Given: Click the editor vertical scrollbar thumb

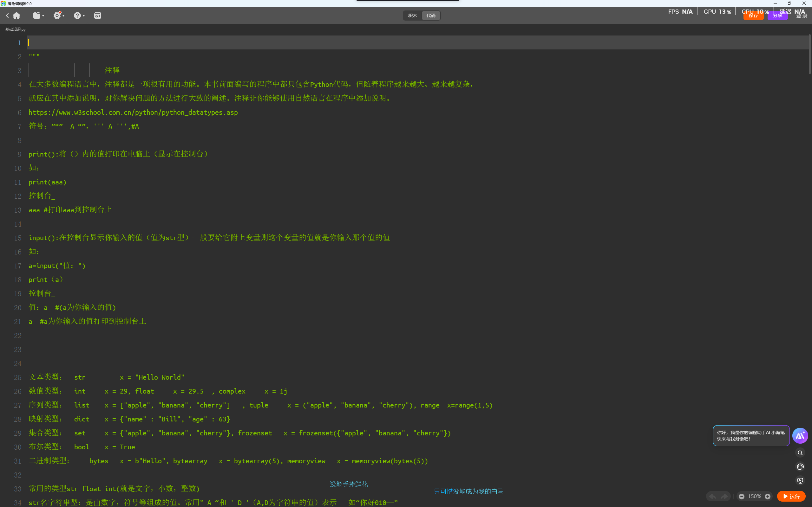Looking at the screenshot, I should tap(809, 54).
